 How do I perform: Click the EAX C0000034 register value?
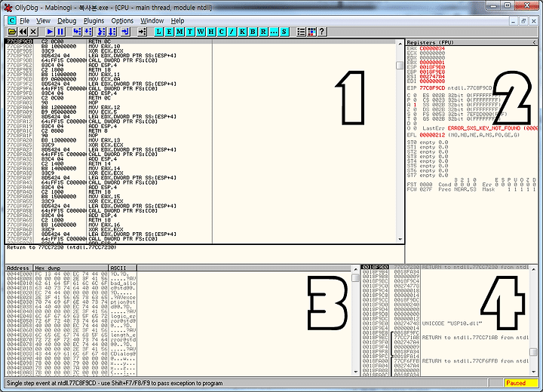(x=432, y=49)
